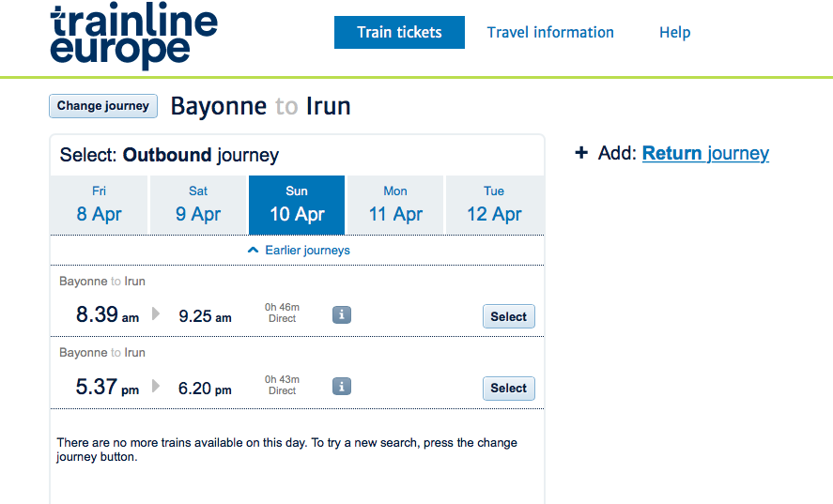The width and height of the screenshot is (833, 504).
Task: Switch to Tue 12 Apr date tab
Action: click(495, 205)
